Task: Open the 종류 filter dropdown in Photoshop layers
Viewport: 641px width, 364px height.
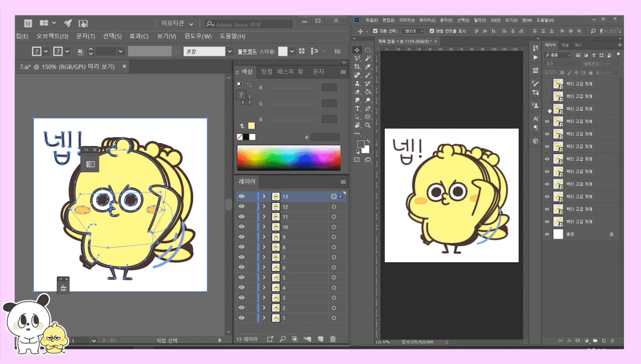Action: coord(557,55)
